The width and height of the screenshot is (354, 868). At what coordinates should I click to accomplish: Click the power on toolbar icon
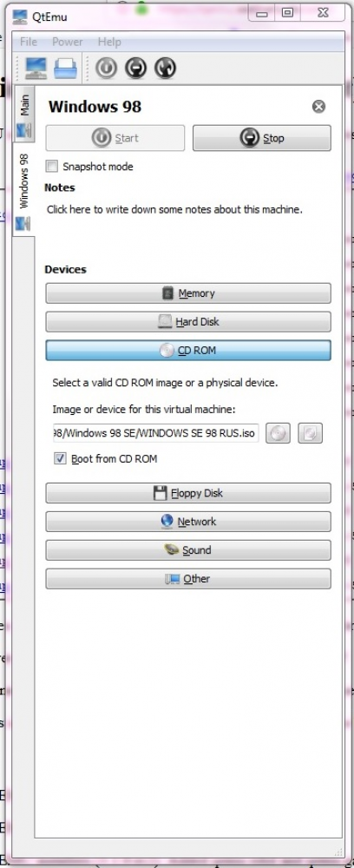click(106, 68)
